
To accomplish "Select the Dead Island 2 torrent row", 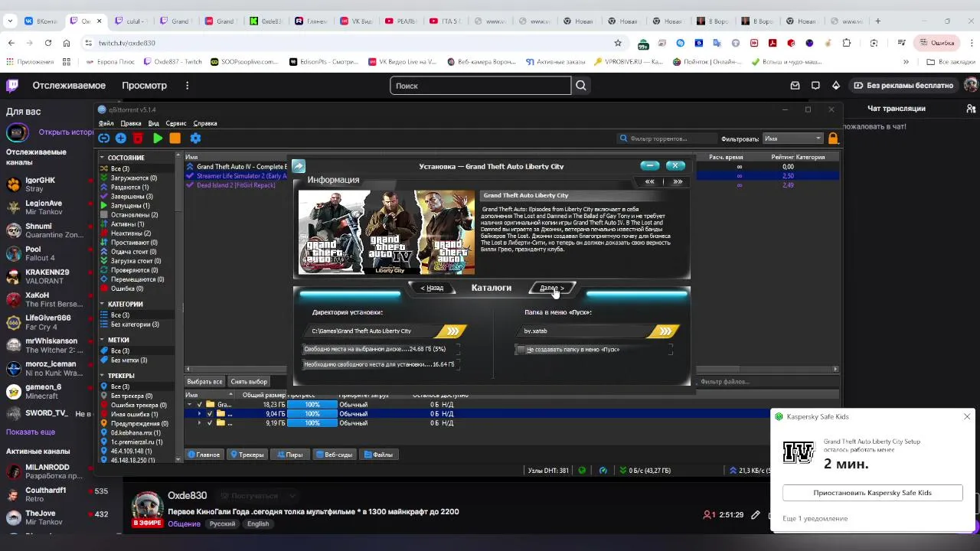I will point(235,185).
